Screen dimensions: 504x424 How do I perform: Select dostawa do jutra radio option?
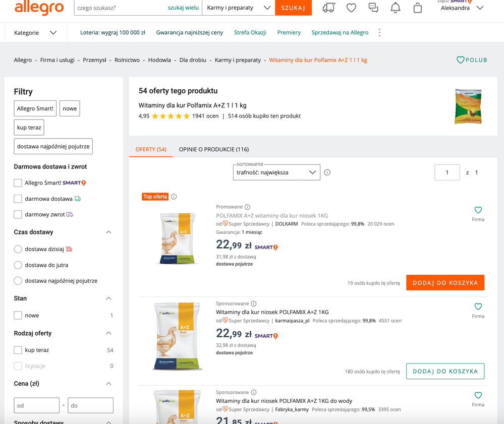18,265
